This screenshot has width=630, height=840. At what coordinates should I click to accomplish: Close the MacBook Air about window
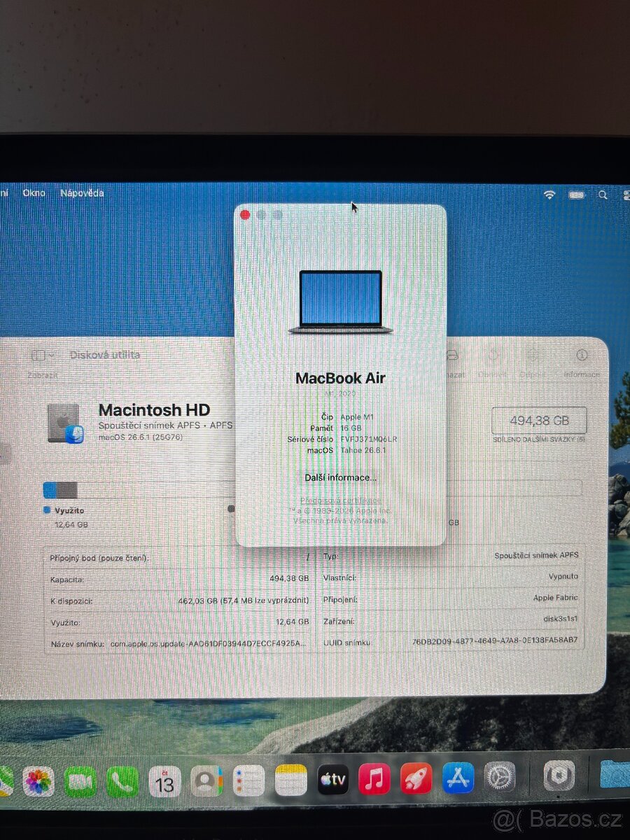(x=245, y=215)
